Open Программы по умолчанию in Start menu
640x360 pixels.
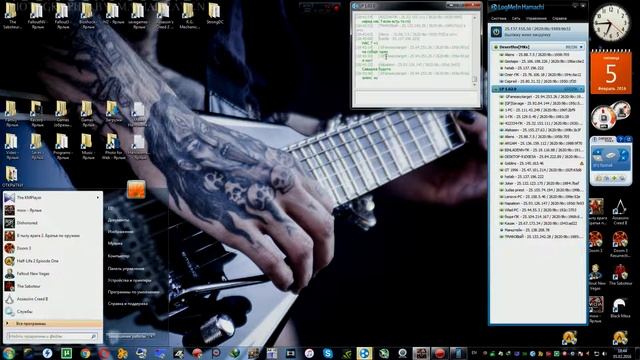[133, 292]
